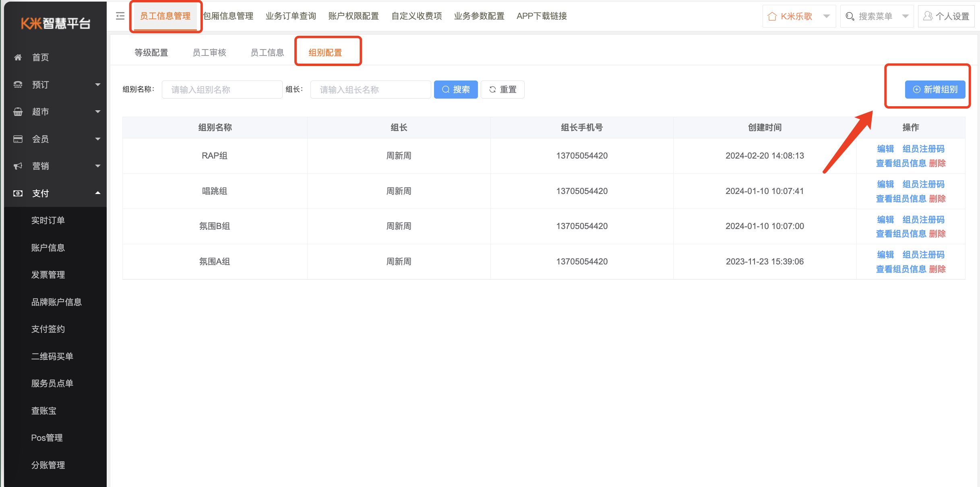Image resolution: width=980 pixels, height=487 pixels.
Task: Open 个人设置 personal settings
Action: 946,16
